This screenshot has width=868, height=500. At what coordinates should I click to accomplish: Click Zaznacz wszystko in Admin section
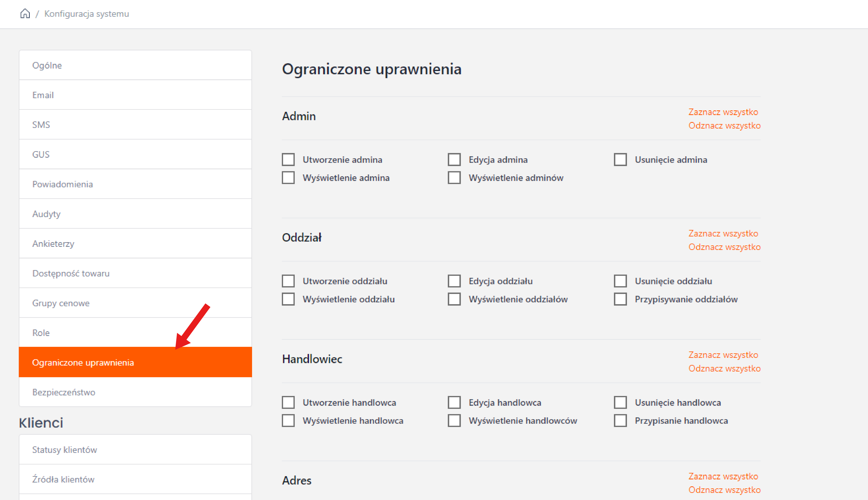pos(723,112)
